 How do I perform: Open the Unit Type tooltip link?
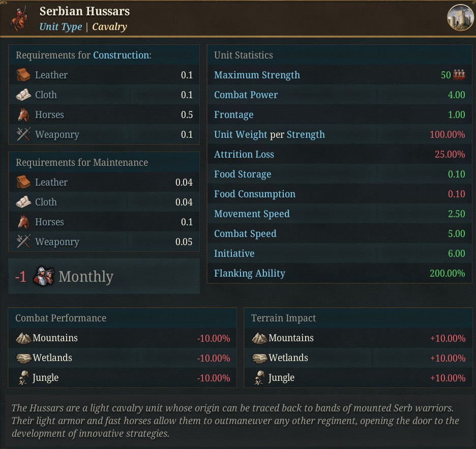point(61,26)
